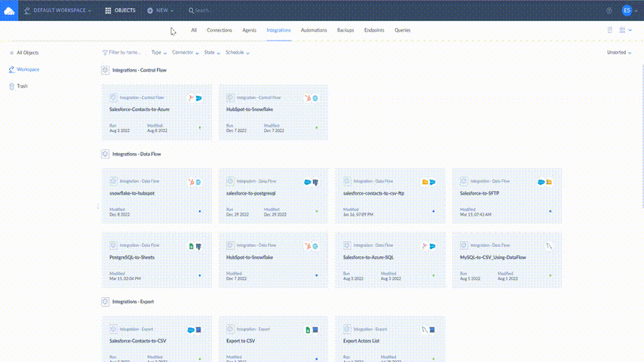Open the salesforce-to-postgresql integration
Screen dimensions: 644x362
[274, 196]
